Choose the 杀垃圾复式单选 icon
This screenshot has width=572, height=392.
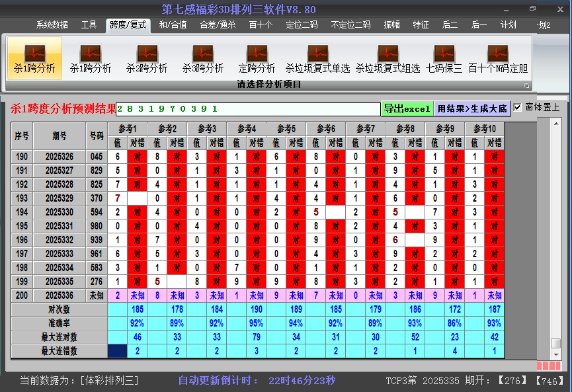[x=317, y=54]
